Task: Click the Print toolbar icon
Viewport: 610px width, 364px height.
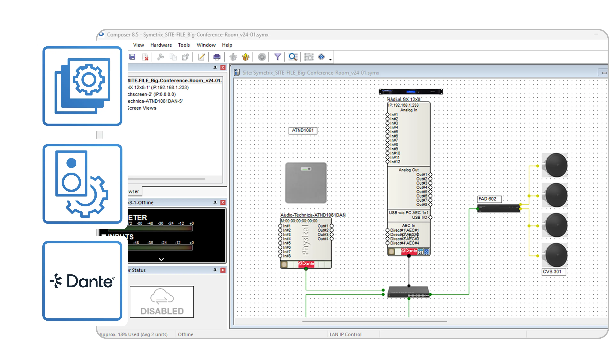Action: [x=217, y=57]
